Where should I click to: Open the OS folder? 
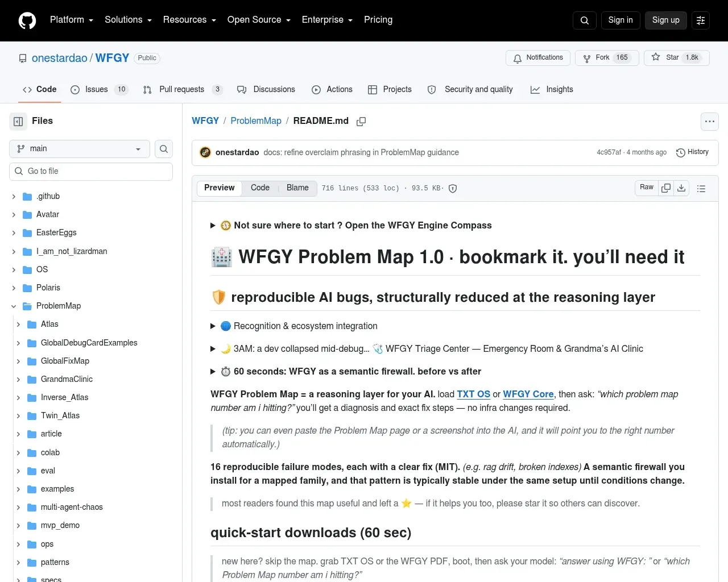tap(42, 269)
